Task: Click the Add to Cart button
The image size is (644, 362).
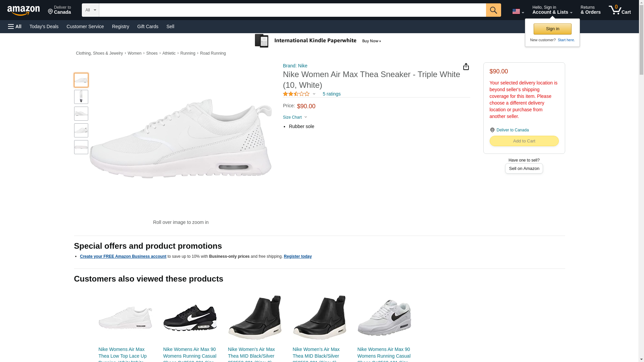Action: click(524, 141)
